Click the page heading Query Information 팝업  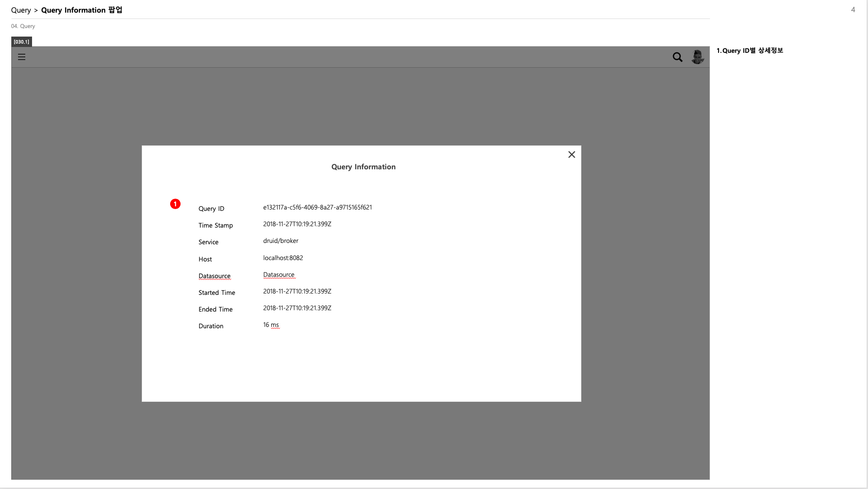[82, 10]
